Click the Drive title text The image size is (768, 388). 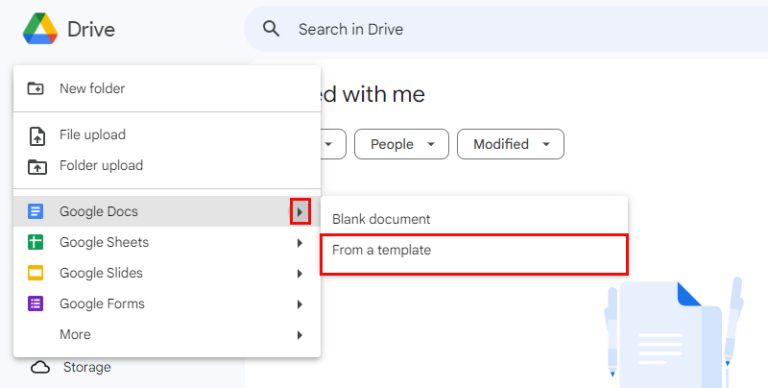click(x=91, y=29)
